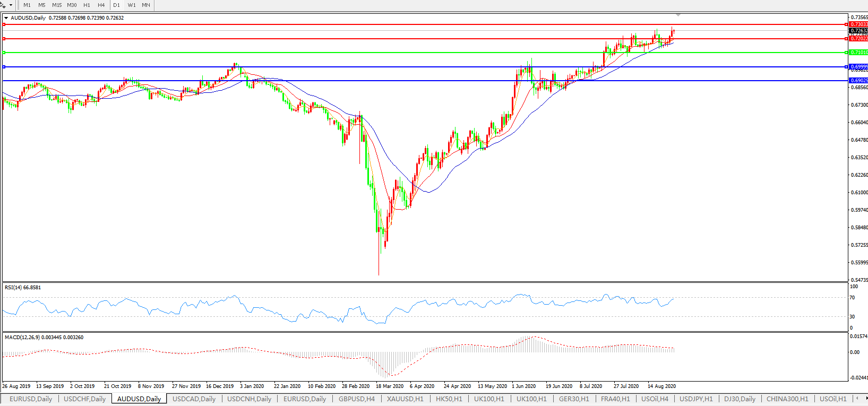Click the red 0.73033 price level label

coord(858,24)
